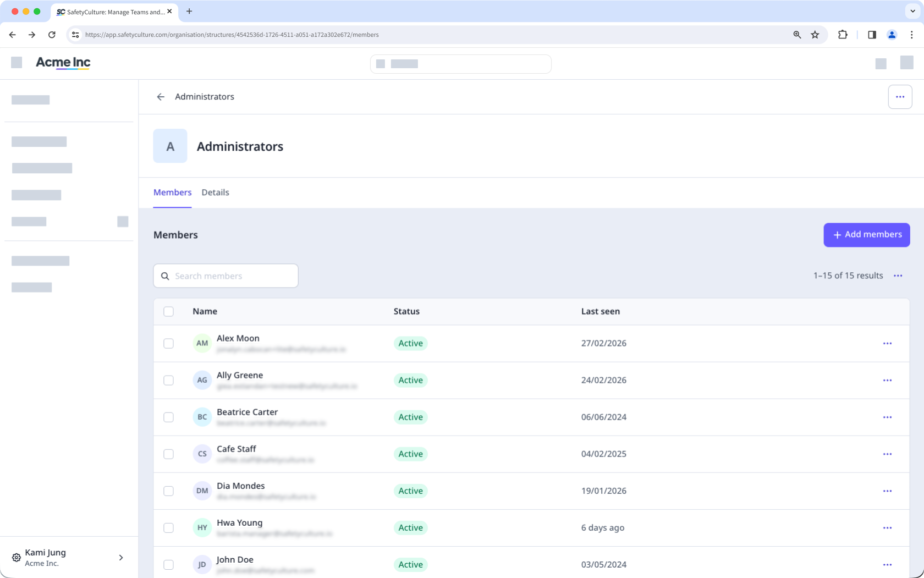The width and height of the screenshot is (924, 578).
Task: Focus the Search members field
Action: coord(226,276)
